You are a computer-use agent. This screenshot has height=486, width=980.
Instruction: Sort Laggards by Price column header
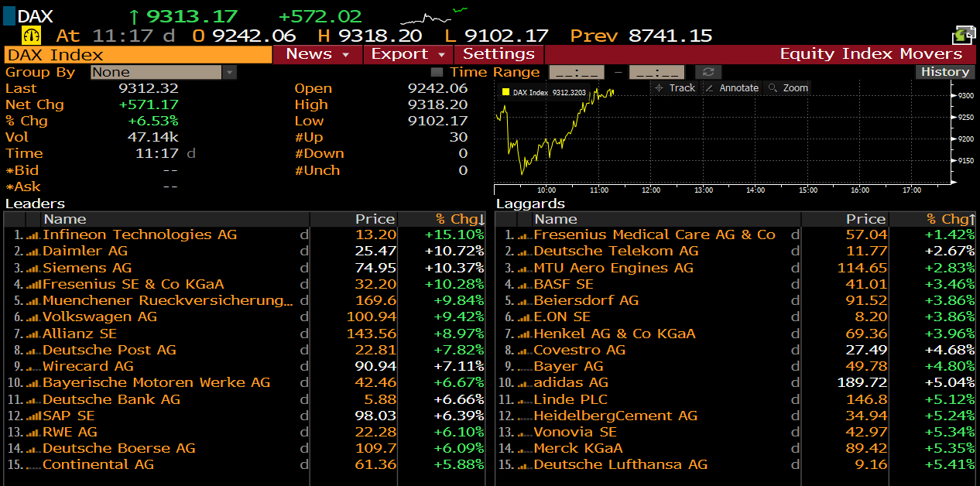(844, 219)
